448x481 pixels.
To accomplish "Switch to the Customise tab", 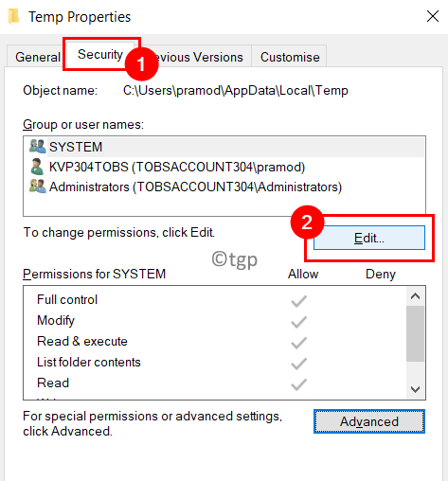I will click(x=290, y=57).
